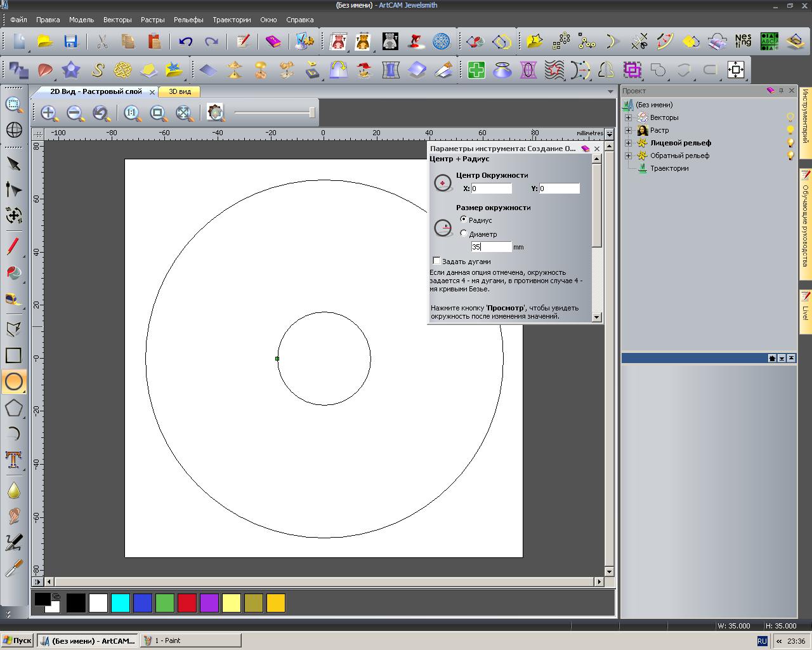Image resolution: width=812 pixels, height=650 pixels.
Task: Toggle the Лицевой рельеф light bulb
Action: [x=790, y=143]
